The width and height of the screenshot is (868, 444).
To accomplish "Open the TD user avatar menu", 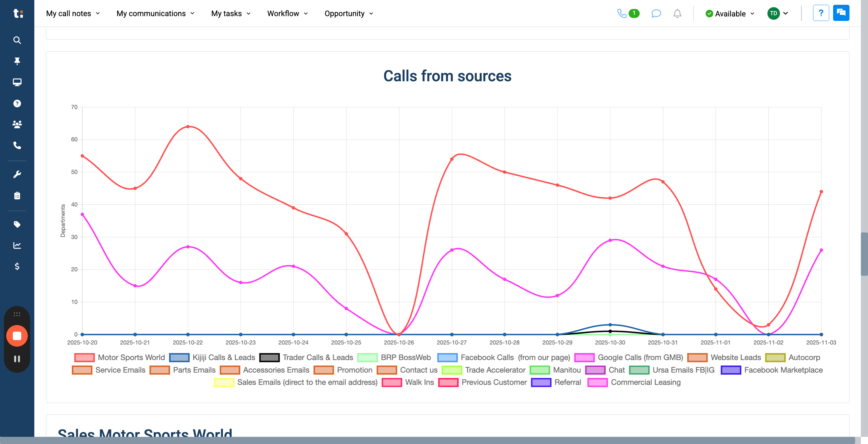I will (778, 13).
